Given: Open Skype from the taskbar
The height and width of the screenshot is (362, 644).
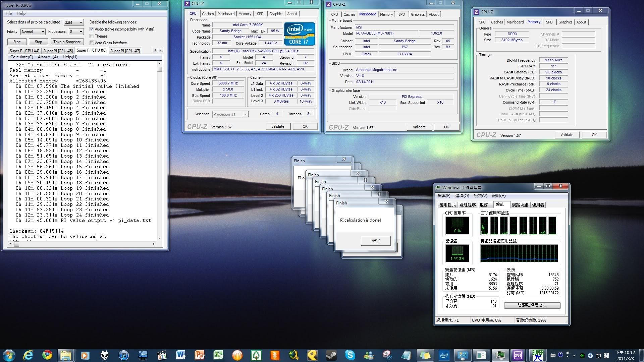Looking at the screenshot, I should click(x=350, y=355).
